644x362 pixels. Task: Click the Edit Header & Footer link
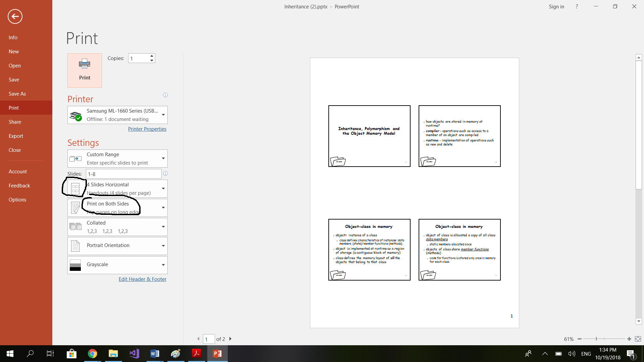(142, 279)
